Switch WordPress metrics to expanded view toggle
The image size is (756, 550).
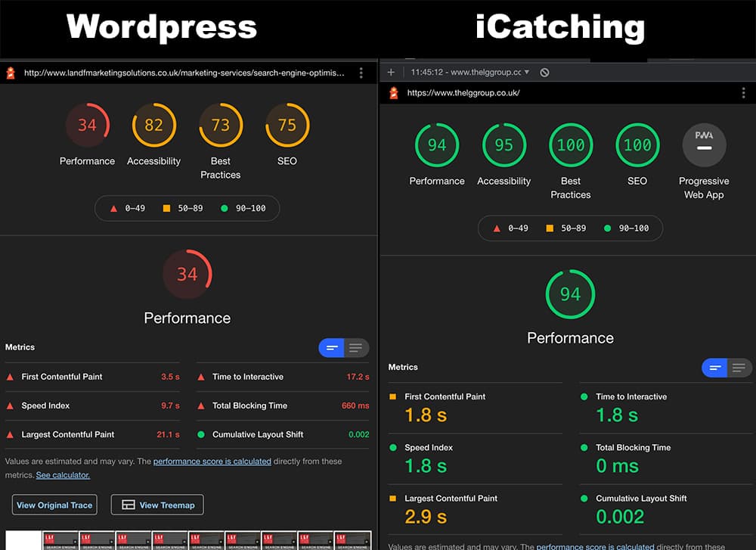356,348
